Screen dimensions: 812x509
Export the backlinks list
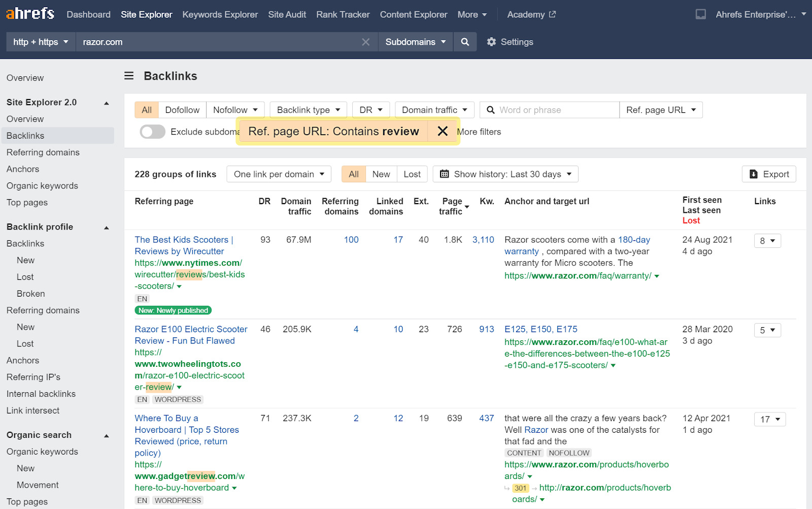pyautogui.click(x=769, y=174)
